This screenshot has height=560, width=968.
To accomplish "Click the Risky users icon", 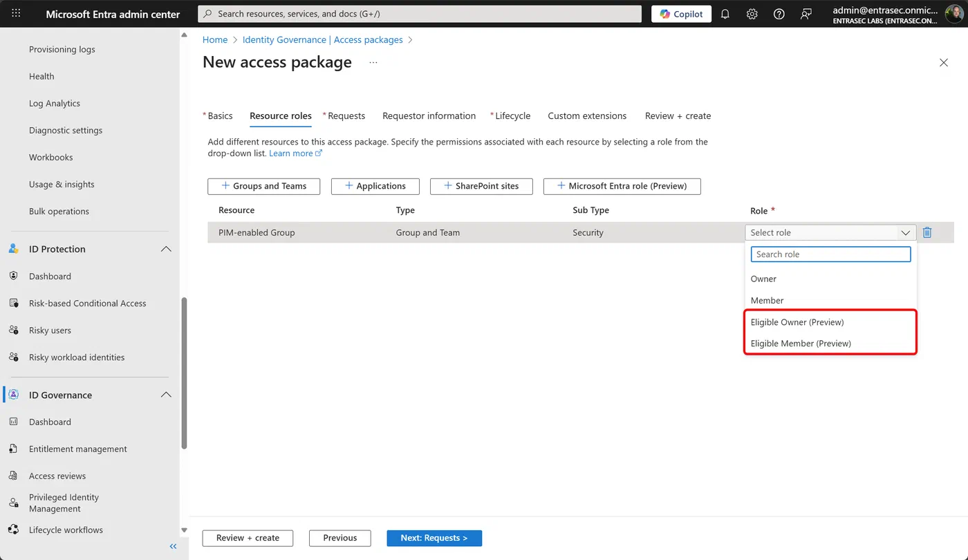I will tap(14, 330).
